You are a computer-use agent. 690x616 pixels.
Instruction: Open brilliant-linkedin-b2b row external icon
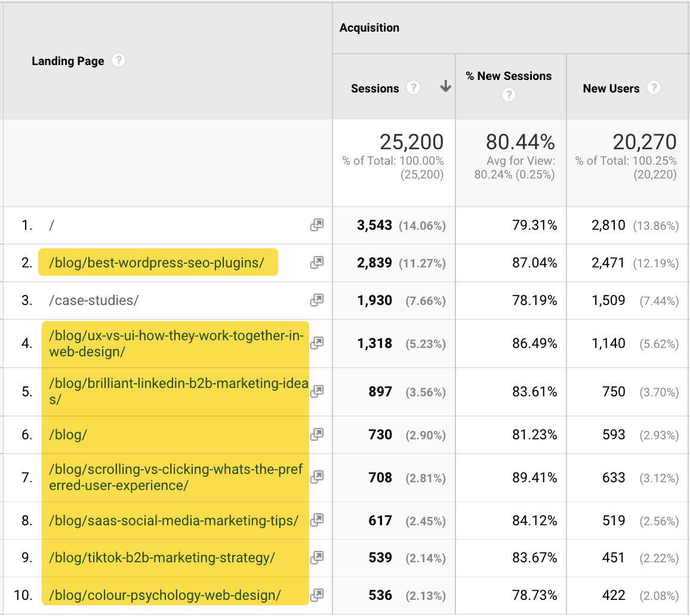[x=316, y=392]
